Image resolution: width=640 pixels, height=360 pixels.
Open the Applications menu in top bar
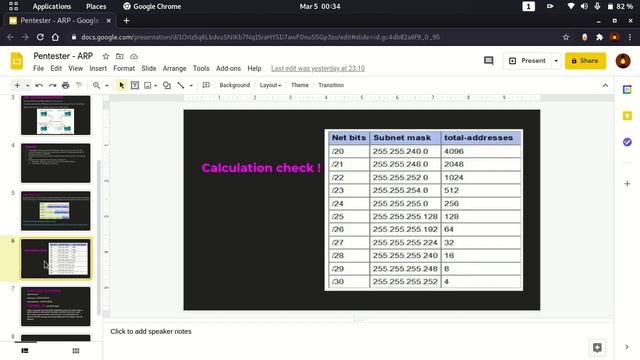coord(51,7)
